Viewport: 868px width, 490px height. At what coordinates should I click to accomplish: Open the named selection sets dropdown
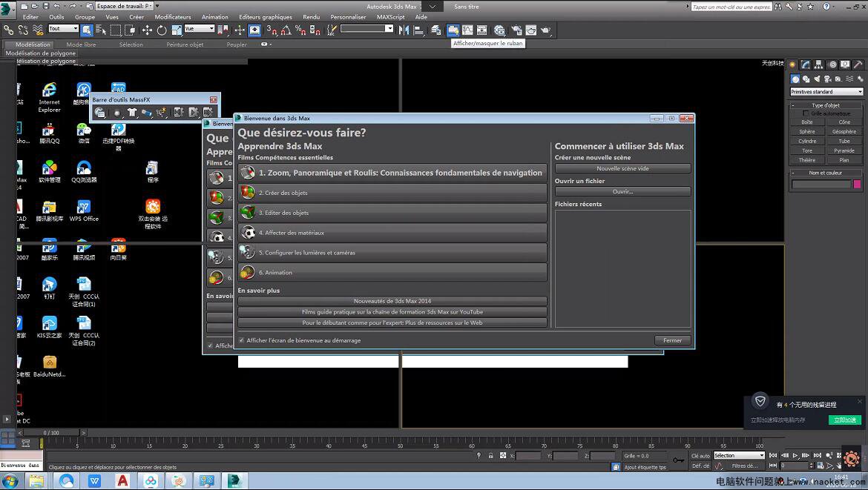pos(366,28)
